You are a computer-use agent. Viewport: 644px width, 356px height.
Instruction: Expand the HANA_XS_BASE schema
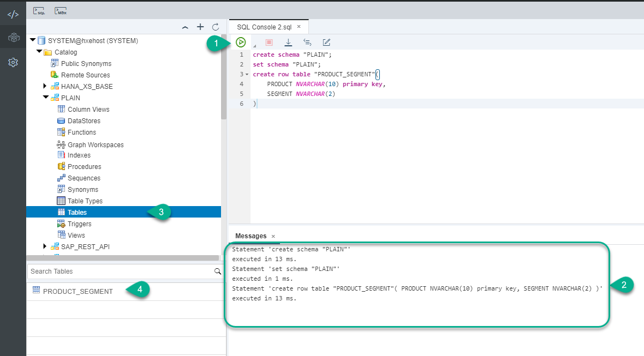pos(45,86)
